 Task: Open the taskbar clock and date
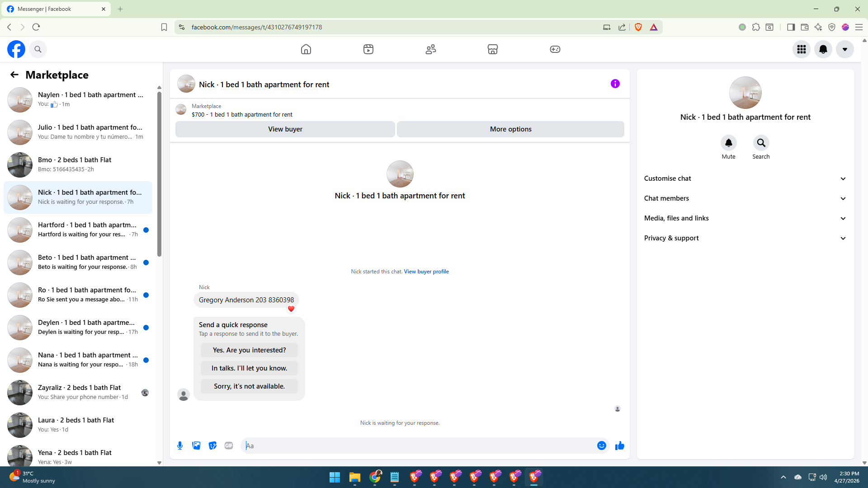(x=847, y=477)
